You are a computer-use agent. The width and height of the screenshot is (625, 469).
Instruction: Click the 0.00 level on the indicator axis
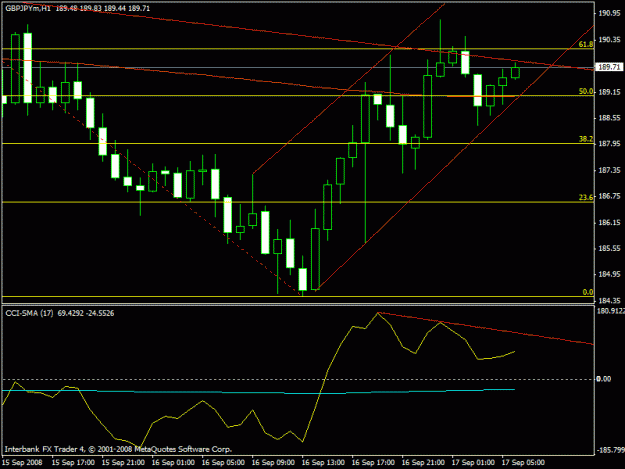(x=603, y=379)
